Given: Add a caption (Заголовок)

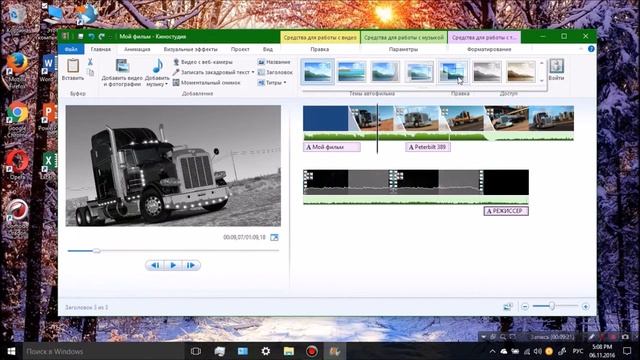Looking at the screenshot, I should pos(275,72).
